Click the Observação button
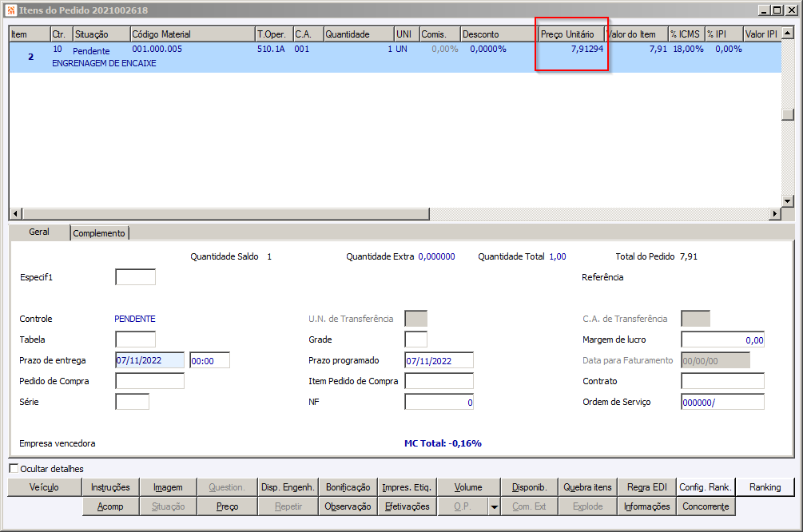This screenshot has height=532, width=803. click(348, 506)
